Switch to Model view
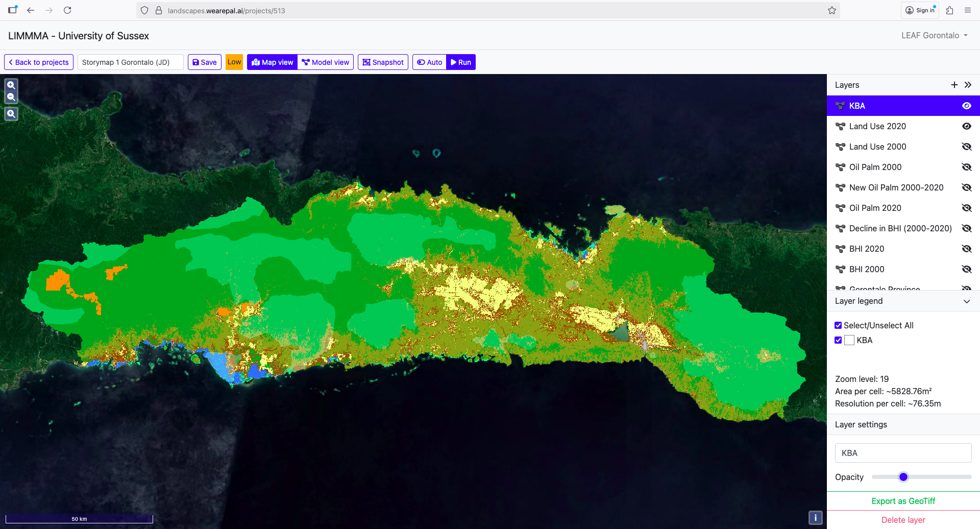The width and height of the screenshot is (980, 529). [326, 62]
